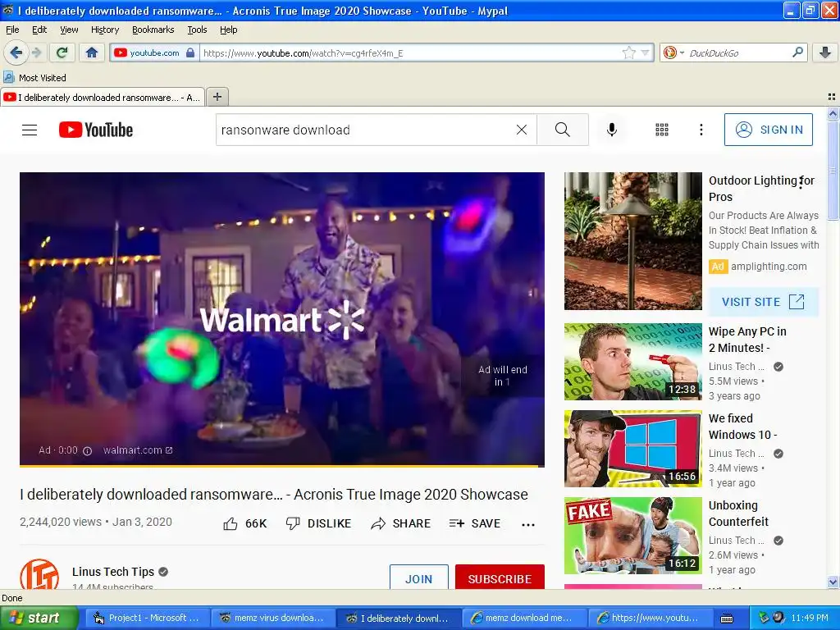Image resolution: width=840 pixels, height=630 pixels.
Task: Start voice search with the microphone icon
Action: (x=612, y=130)
